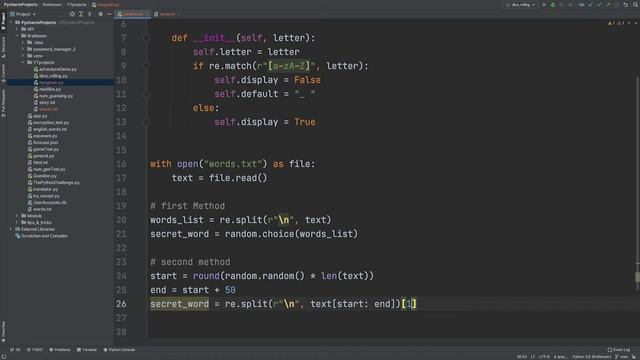This screenshot has height=360, width=640.
Task: Collapse the if block fold marker on line 9
Action: 147,66
